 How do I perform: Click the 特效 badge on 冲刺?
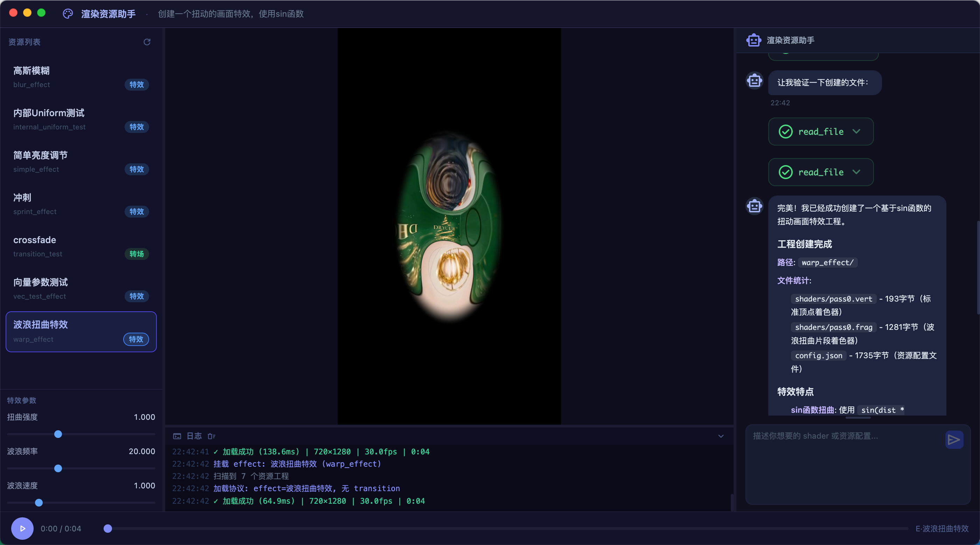136,211
